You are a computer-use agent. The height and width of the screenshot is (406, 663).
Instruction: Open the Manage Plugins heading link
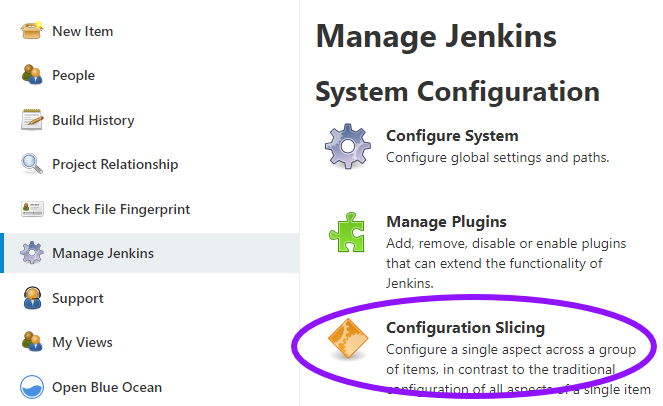(446, 222)
